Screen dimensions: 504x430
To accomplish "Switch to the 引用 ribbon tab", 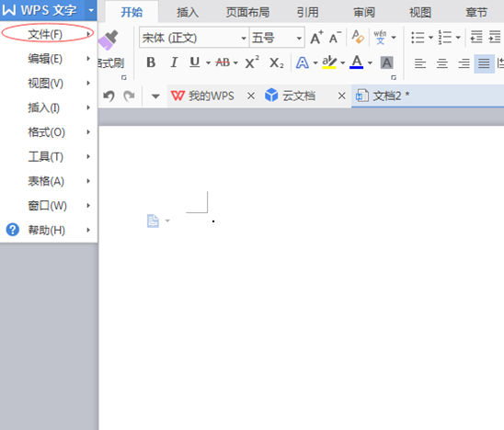I will pos(307,13).
